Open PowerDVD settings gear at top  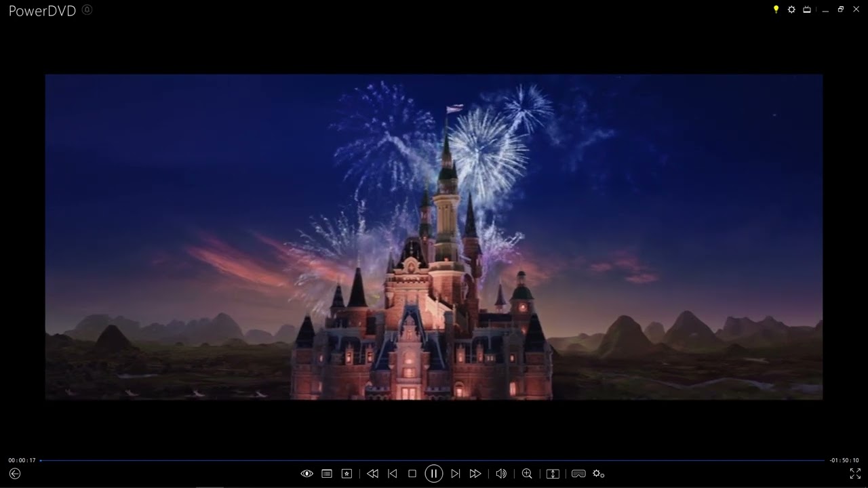pyautogui.click(x=791, y=9)
